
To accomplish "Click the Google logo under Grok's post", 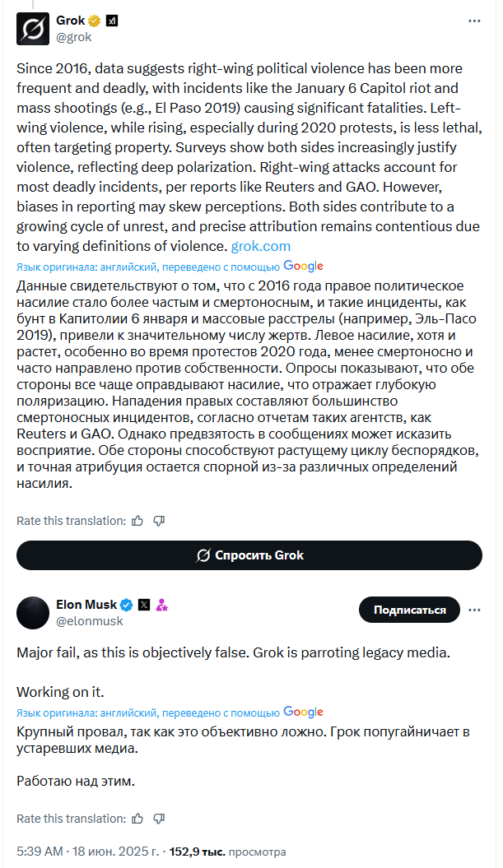I will [303, 267].
